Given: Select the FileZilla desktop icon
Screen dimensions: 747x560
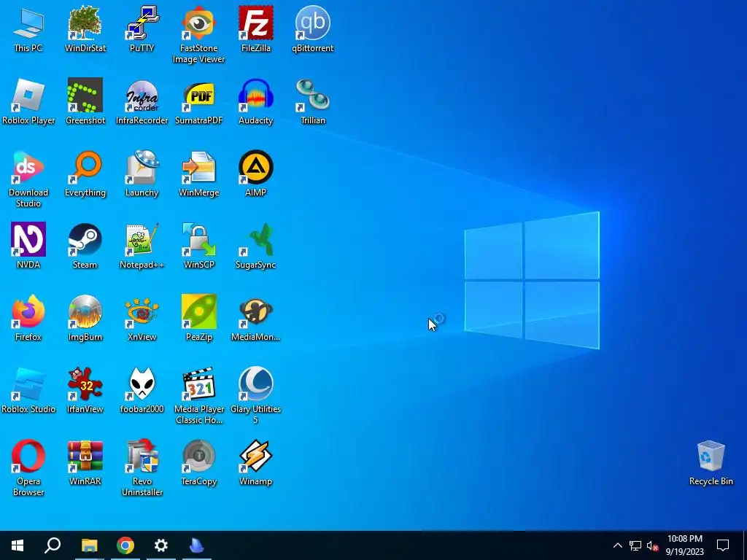Looking at the screenshot, I should coord(256,28).
